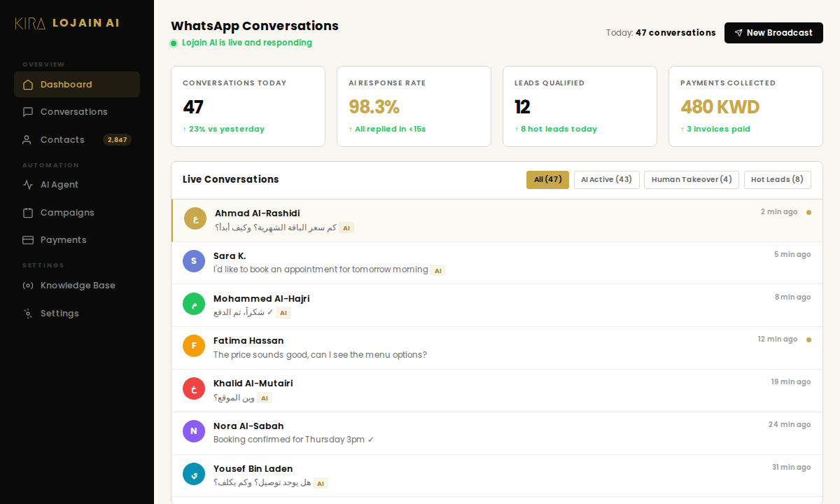This screenshot has width=840, height=504.
Task: Open the Dashboard via its home icon
Action: point(27,83)
